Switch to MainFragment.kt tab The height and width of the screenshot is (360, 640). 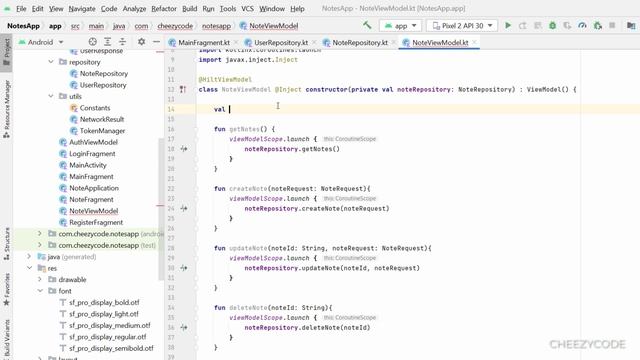(x=204, y=42)
